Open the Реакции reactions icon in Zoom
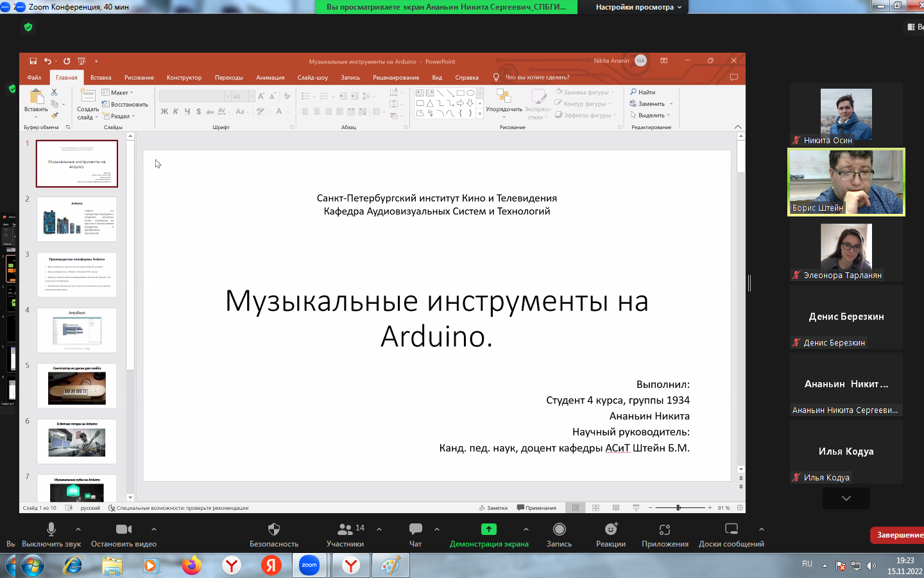924x578 pixels. click(x=611, y=529)
